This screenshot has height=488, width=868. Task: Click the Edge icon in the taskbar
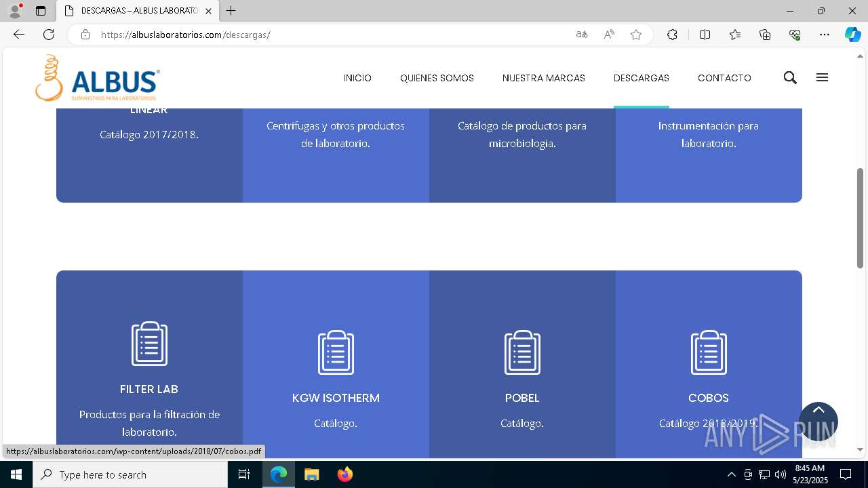pos(279,474)
